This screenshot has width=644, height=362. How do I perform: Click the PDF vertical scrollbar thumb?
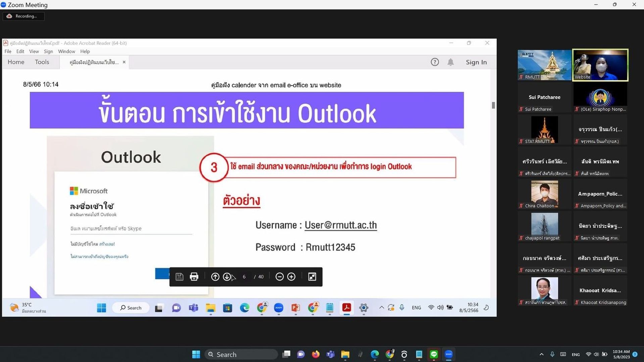[x=493, y=105]
